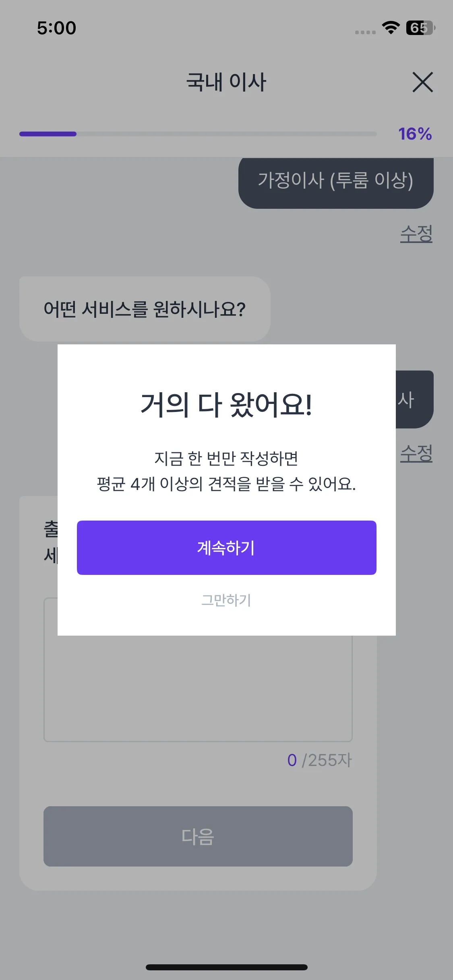This screenshot has width=453, height=980.
Task: Tap the battery indicator showing 65
Action: [x=418, y=28]
